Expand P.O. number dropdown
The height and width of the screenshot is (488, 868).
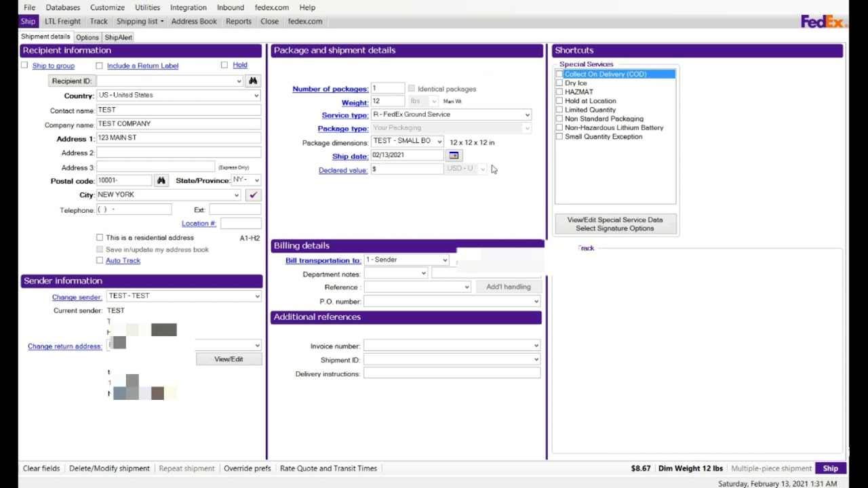[536, 302]
